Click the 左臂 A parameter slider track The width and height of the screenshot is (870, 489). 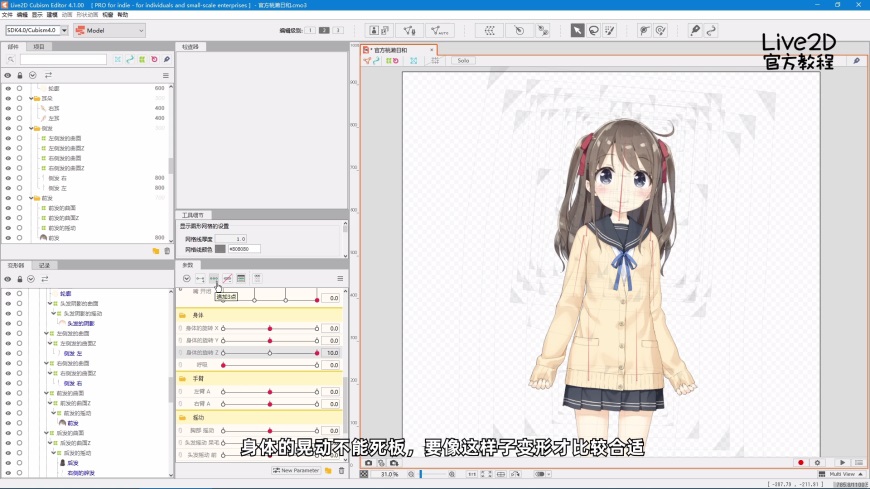[x=270, y=392]
